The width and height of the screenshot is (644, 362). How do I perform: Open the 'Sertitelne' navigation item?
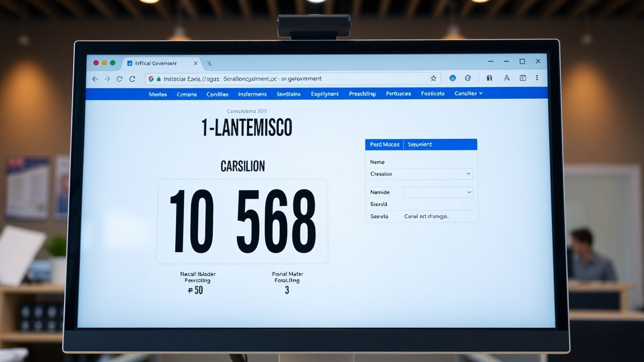[289, 94]
